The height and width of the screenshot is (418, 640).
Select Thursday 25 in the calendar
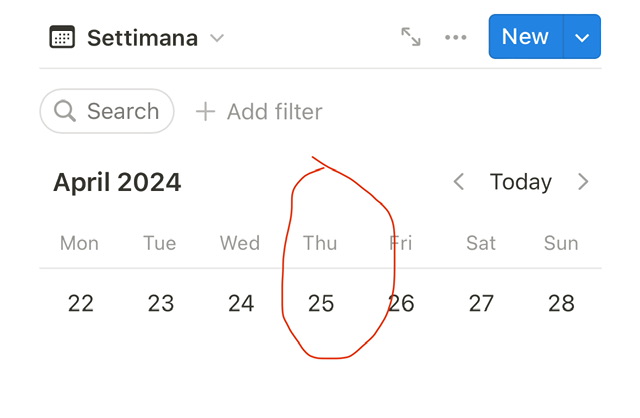point(320,303)
